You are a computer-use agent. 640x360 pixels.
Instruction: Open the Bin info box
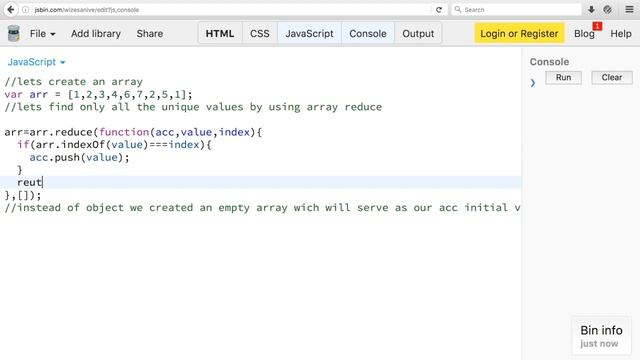click(601, 336)
